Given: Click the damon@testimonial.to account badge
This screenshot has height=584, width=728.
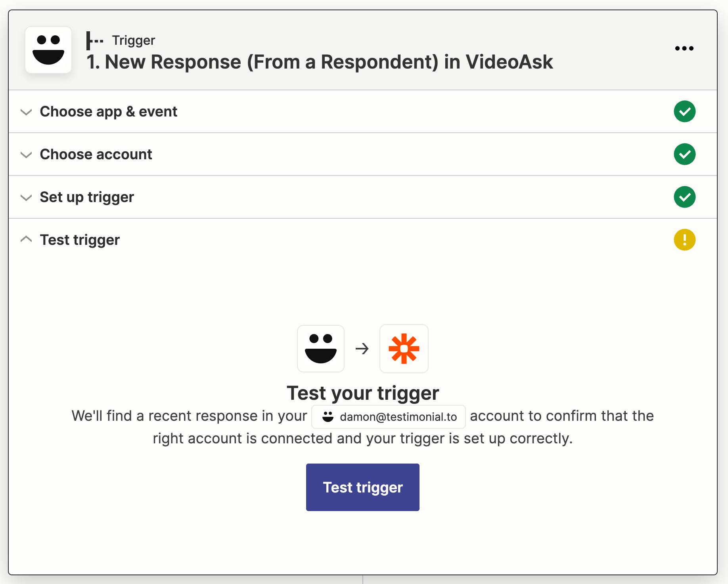Looking at the screenshot, I should click(x=389, y=417).
